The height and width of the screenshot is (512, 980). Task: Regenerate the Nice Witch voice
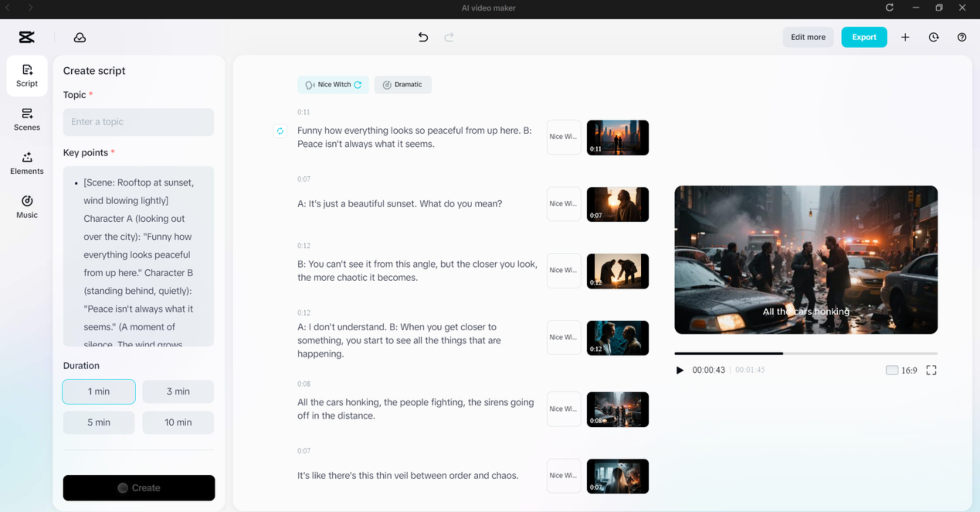[x=357, y=85]
